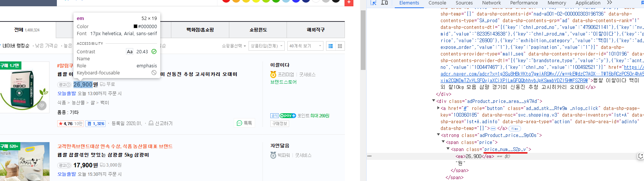This screenshot has height=181, width=644.
Task: Open the 쇼핑몰선택 dropdown
Action: (234, 46)
